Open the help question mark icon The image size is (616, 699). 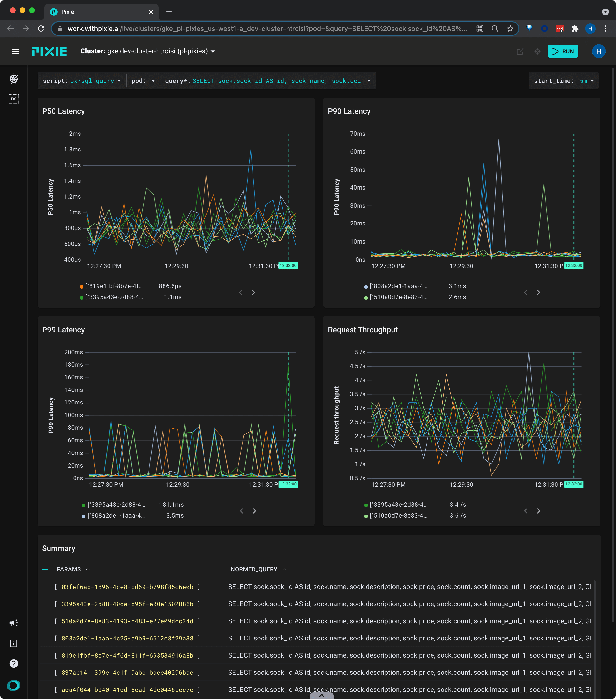click(x=14, y=664)
